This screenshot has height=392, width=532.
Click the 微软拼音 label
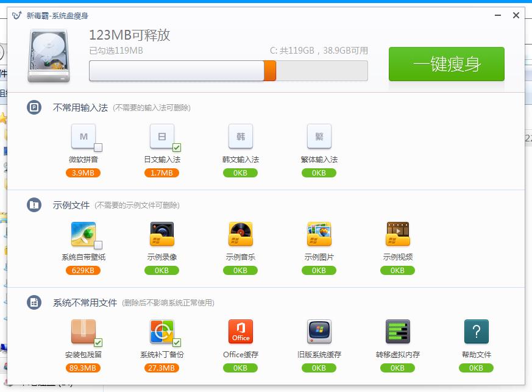click(x=83, y=160)
